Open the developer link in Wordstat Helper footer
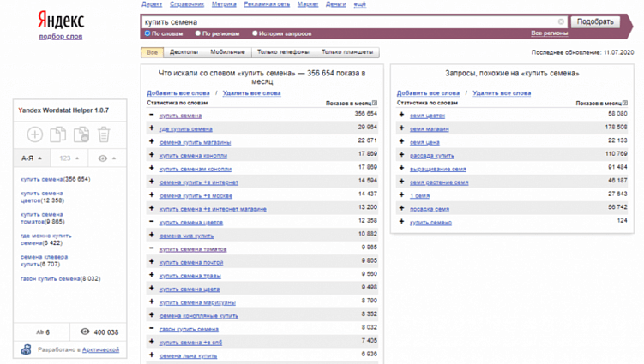Image resolution: width=644 pixels, height=364 pixels. coord(100,350)
